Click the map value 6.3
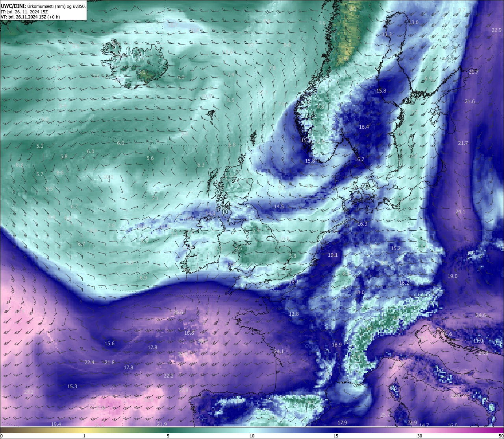Screen dimensions: 504x439 click(x=201, y=165)
